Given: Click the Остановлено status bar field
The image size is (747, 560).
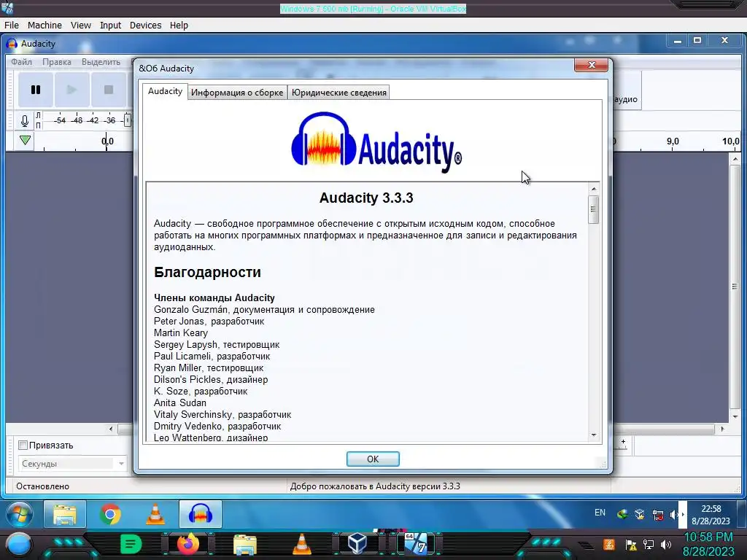Looking at the screenshot, I should [42, 486].
